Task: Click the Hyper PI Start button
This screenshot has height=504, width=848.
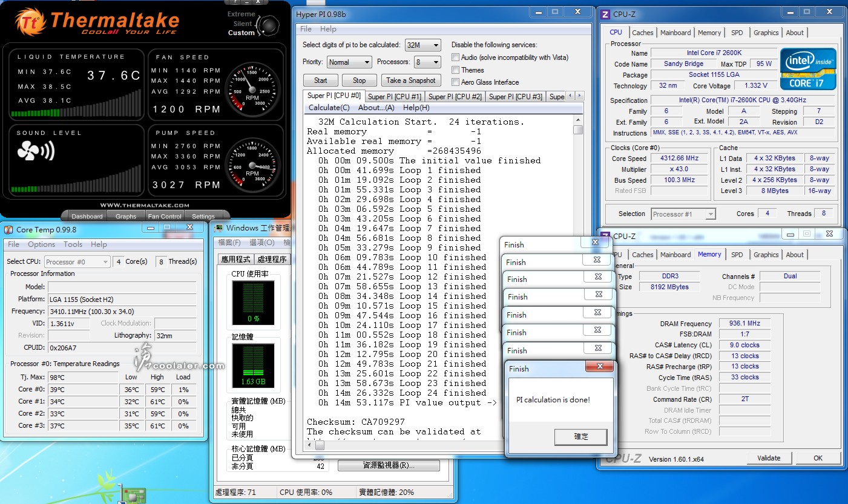Action: coord(320,80)
